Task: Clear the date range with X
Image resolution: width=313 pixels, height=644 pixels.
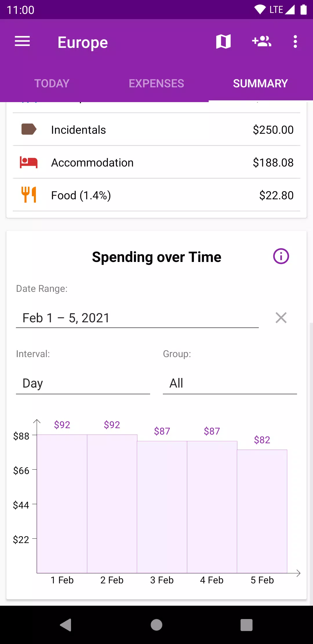Action: pos(281,318)
